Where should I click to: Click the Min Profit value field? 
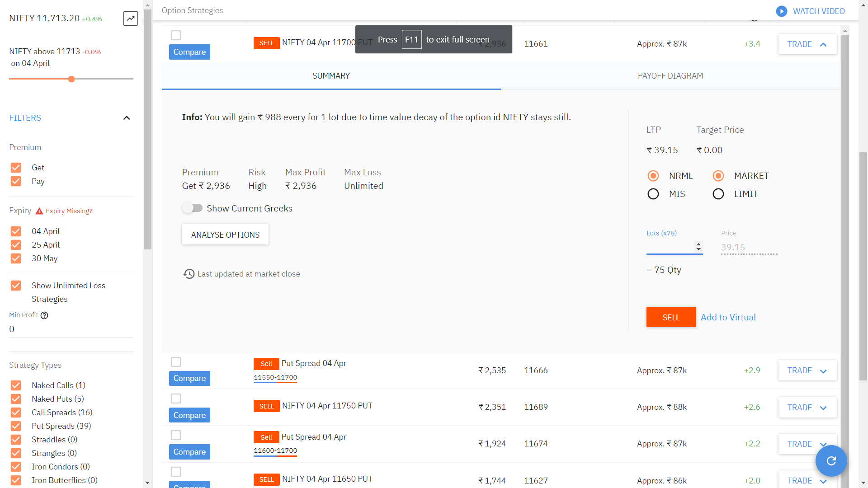point(71,329)
